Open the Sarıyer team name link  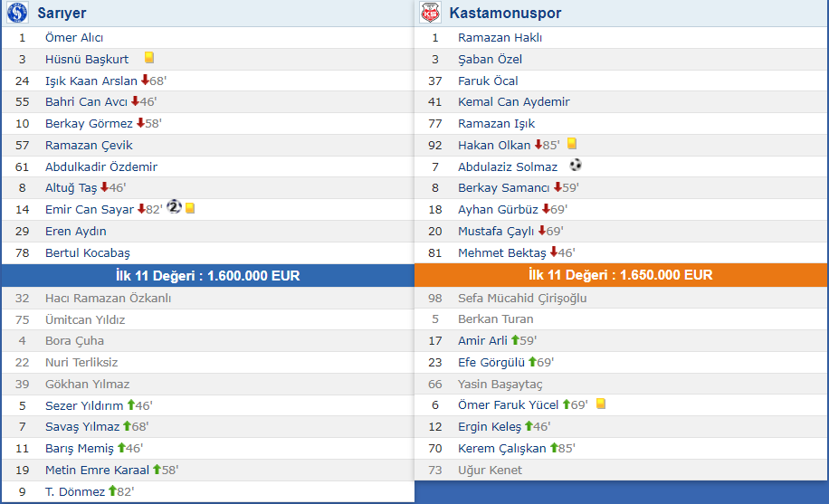pos(62,14)
